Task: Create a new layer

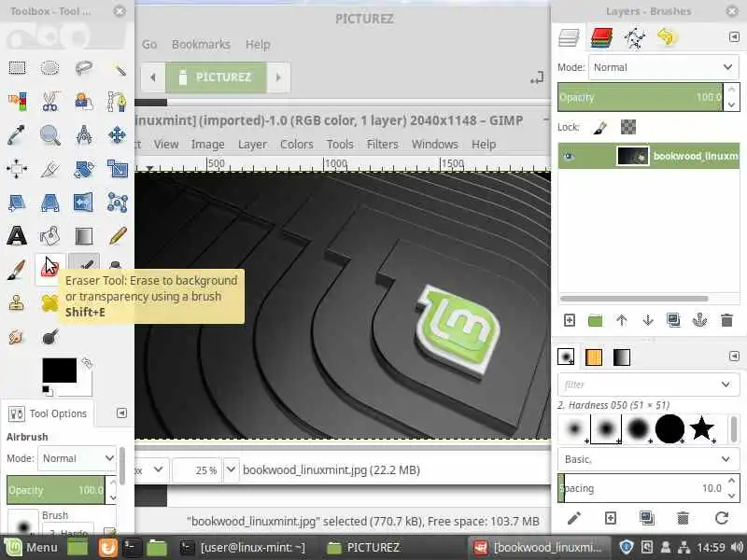Action: (570, 320)
